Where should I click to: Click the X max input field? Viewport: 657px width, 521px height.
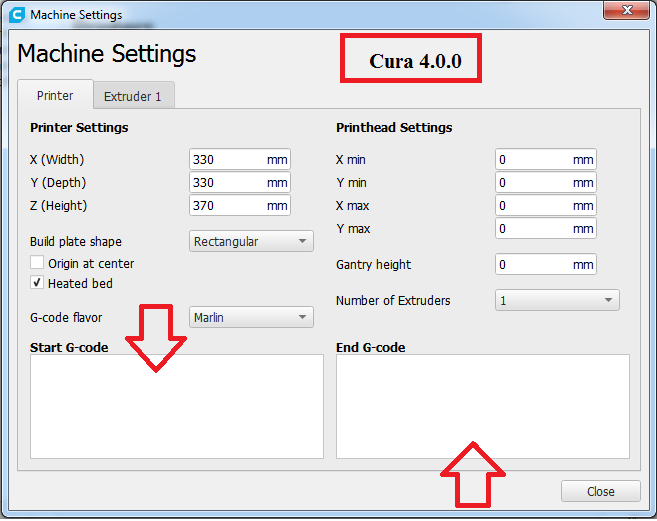click(x=546, y=205)
